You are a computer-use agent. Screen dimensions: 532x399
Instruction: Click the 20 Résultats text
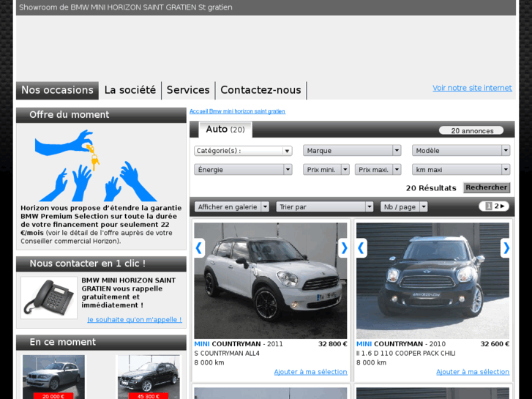[x=431, y=188]
